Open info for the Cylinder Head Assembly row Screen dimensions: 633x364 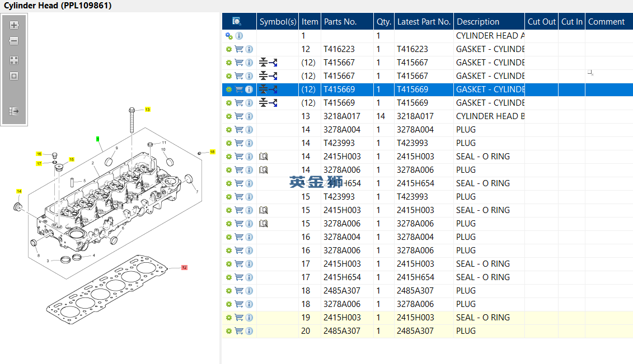point(239,36)
